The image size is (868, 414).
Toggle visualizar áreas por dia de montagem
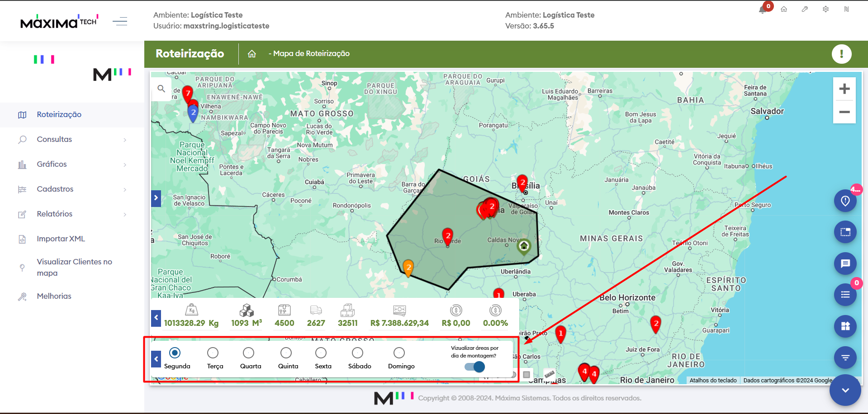coord(474,367)
